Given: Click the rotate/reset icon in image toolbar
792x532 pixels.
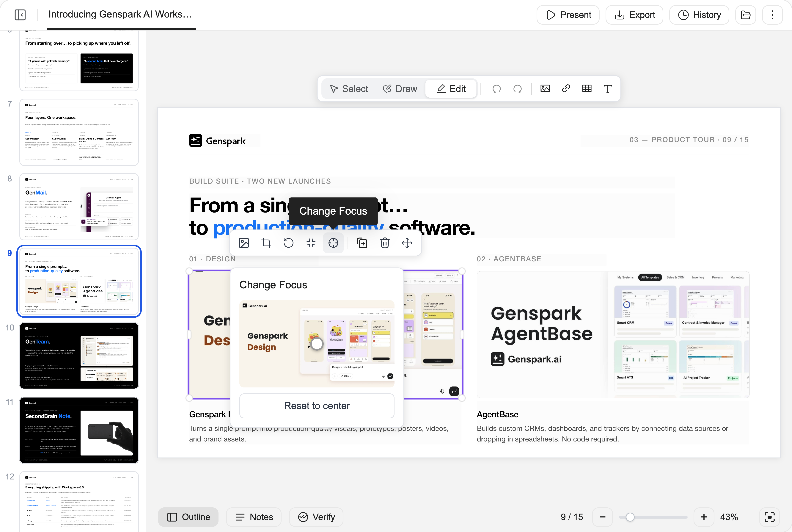Looking at the screenshot, I should pyautogui.click(x=288, y=243).
